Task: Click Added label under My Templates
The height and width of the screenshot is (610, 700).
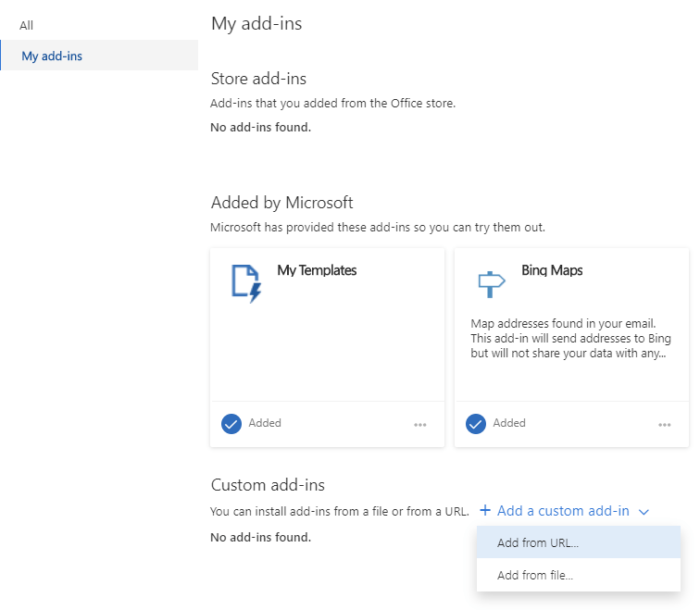Action: point(265,423)
